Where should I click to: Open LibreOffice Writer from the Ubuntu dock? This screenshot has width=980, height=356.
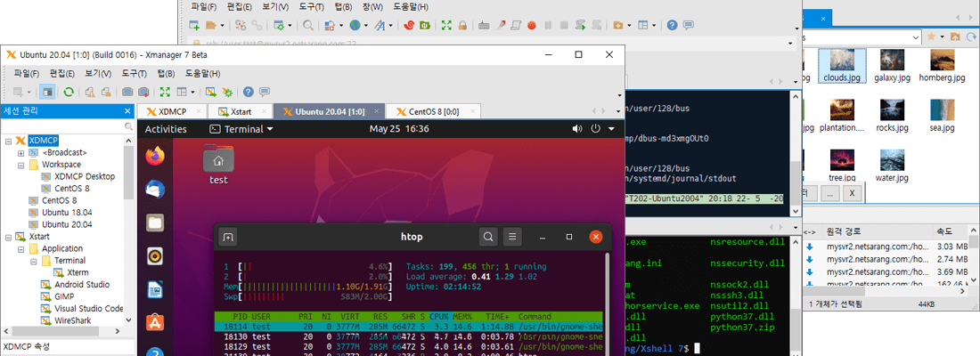pyautogui.click(x=155, y=290)
